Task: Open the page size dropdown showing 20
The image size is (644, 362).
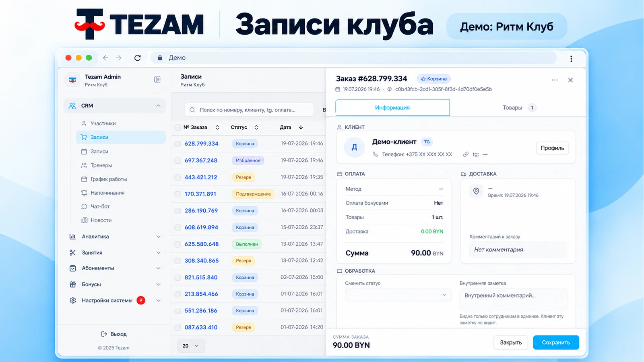Action: [x=191, y=346]
